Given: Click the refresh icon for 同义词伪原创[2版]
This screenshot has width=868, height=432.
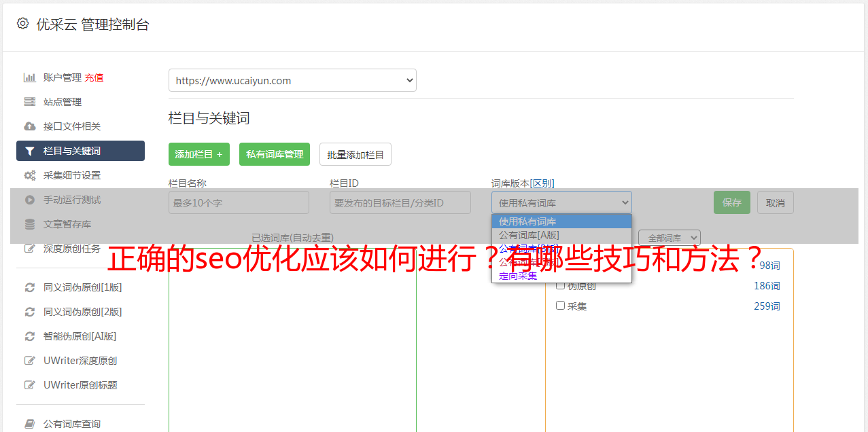Looking at the screenshot, I should (x=29, y=312).
